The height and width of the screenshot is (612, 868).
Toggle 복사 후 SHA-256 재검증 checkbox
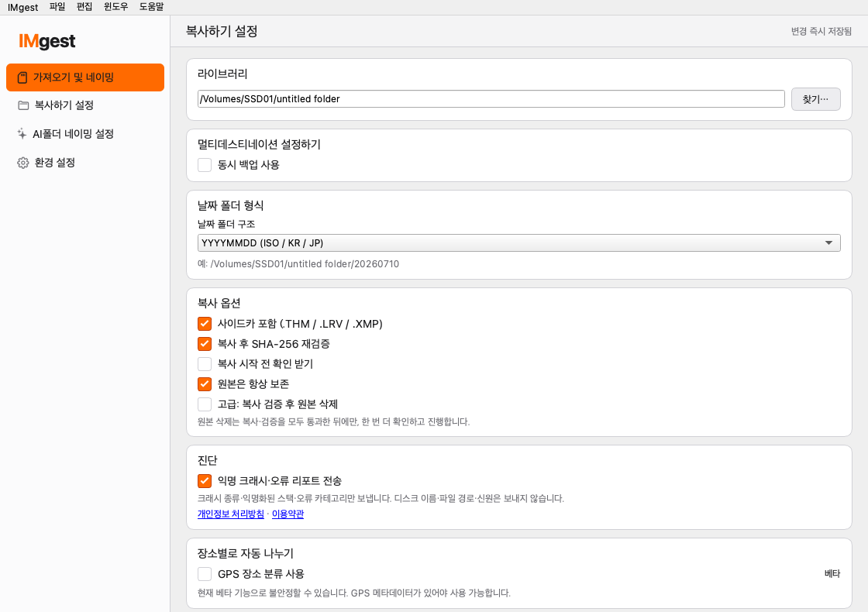click(x=205, y=344)
